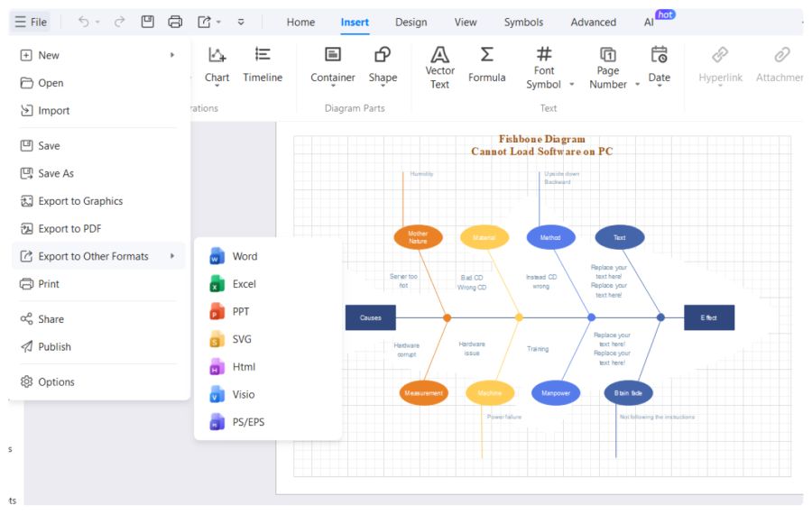812x514 pixels.
Task: Select the Effect box in diagram
Action: (709, 317)
